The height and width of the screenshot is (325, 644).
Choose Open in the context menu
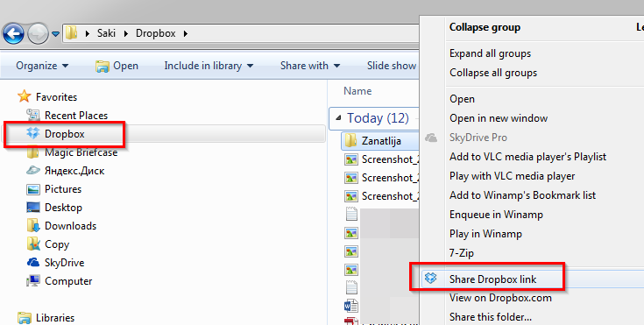click(462, 99)
